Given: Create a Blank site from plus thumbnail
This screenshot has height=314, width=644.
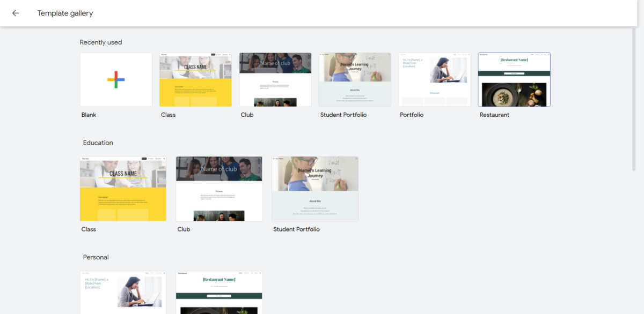Looking at the screenshot, I should pyautogui.click(x=116, y=80).
